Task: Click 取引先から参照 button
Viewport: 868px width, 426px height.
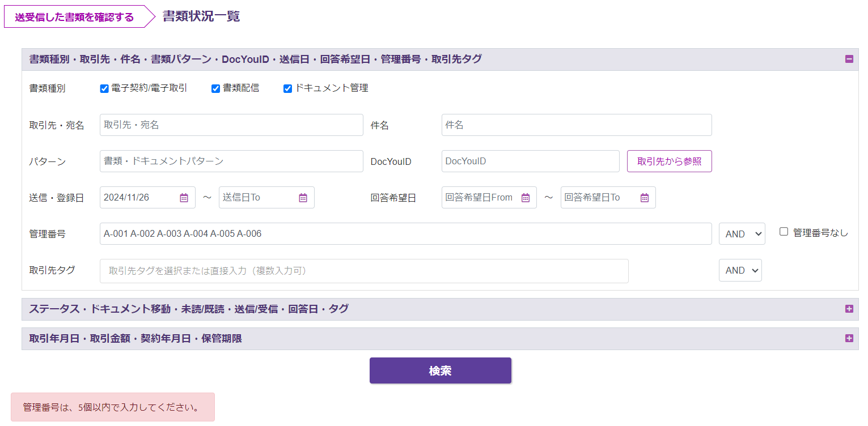Action: pyautogui.click(x=669, y=161)
